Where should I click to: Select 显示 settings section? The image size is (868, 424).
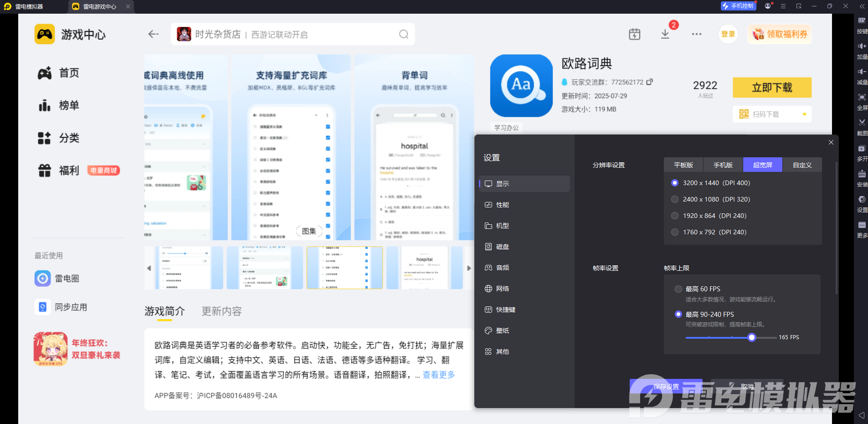(x=524, y=184)
